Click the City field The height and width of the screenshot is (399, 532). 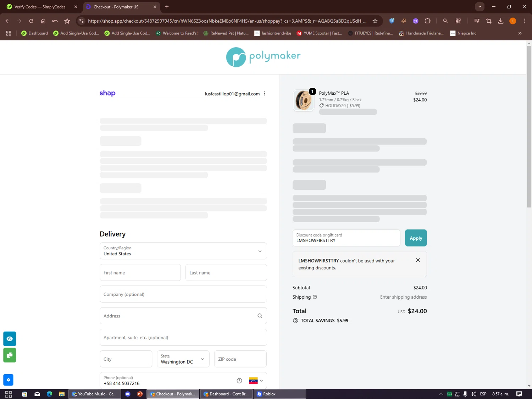pos(126,359)
